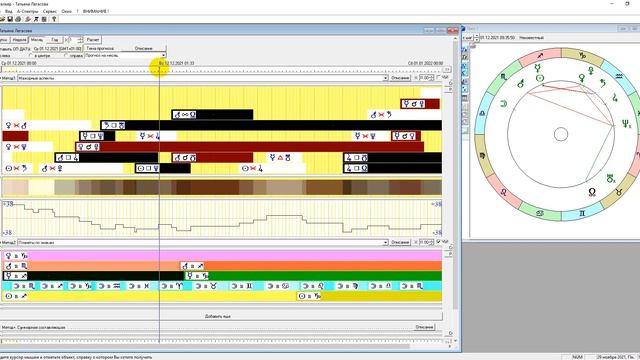Click the Print toolbar icon
Screen dimensions: 640x360
[x=18, y=19]
